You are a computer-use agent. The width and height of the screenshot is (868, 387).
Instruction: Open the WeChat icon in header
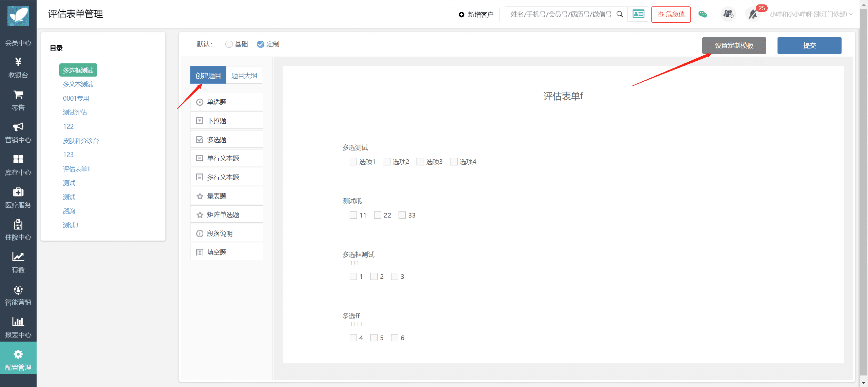tap(703, 14)
